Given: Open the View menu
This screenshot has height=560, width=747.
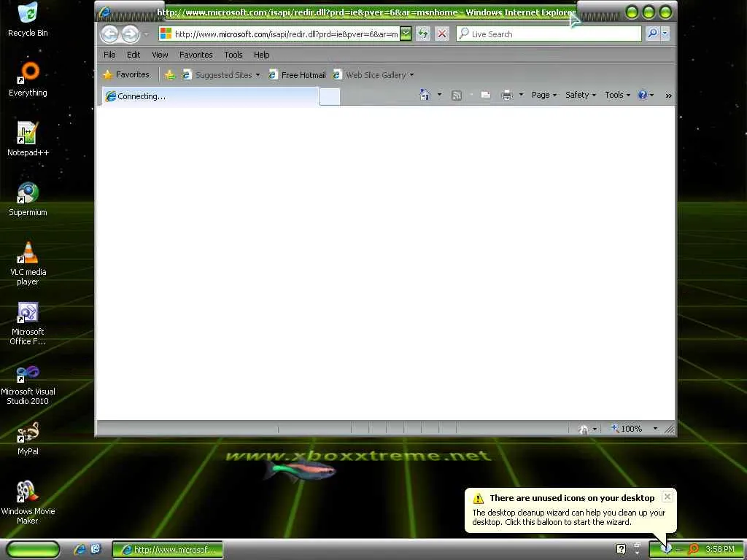Looking at the screenshot, I should point(160,55).
